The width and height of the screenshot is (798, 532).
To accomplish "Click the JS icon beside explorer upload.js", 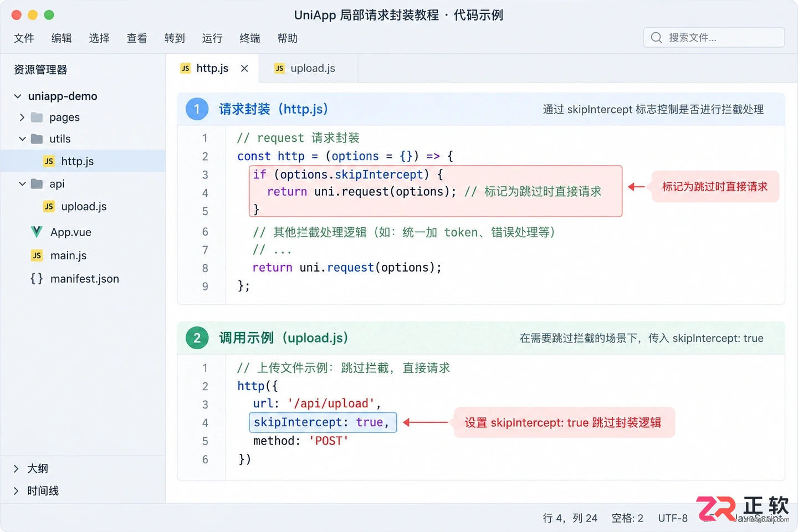I will coord(49,207).
